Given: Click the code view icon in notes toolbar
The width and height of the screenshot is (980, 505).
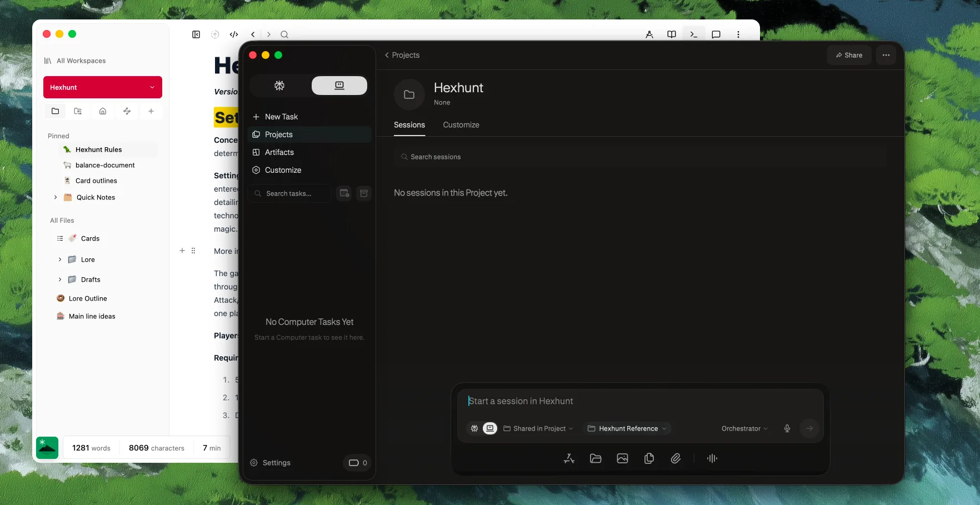Looking at the screenshot, I should click(234, 34).
